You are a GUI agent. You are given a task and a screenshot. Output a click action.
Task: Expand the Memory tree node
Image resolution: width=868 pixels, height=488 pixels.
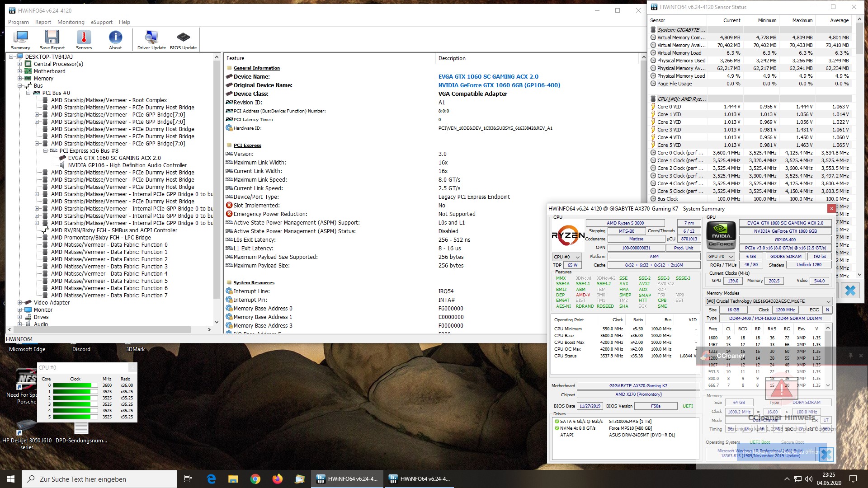(x=20, y=79)
